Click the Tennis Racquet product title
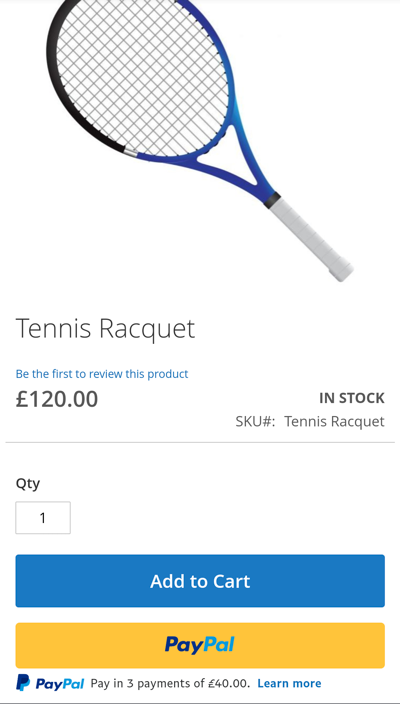The height and width of the screenshot is (704, 400). pos(105,329)
